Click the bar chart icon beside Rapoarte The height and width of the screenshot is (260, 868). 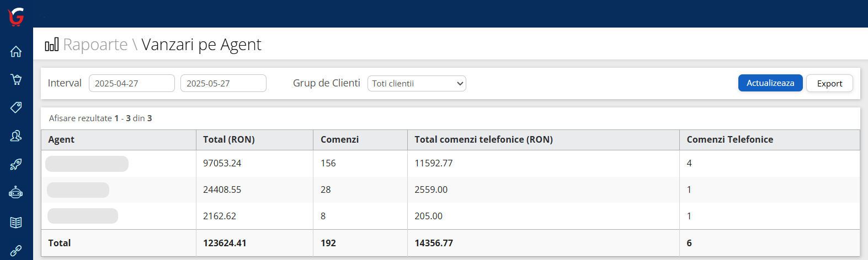coord(51,45)
